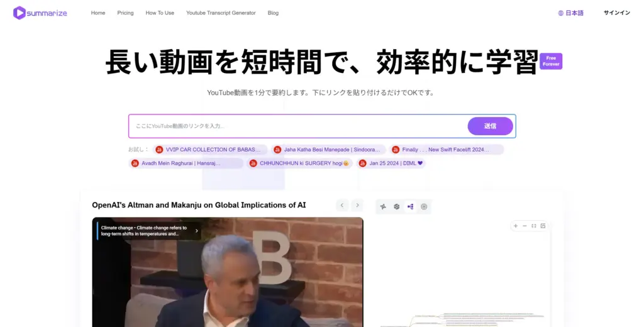This screenshot has height=327, width=644.
Task: Click YouTube icon beside VVIP CAR COLLECTION
Action: (x=159, y=150)
